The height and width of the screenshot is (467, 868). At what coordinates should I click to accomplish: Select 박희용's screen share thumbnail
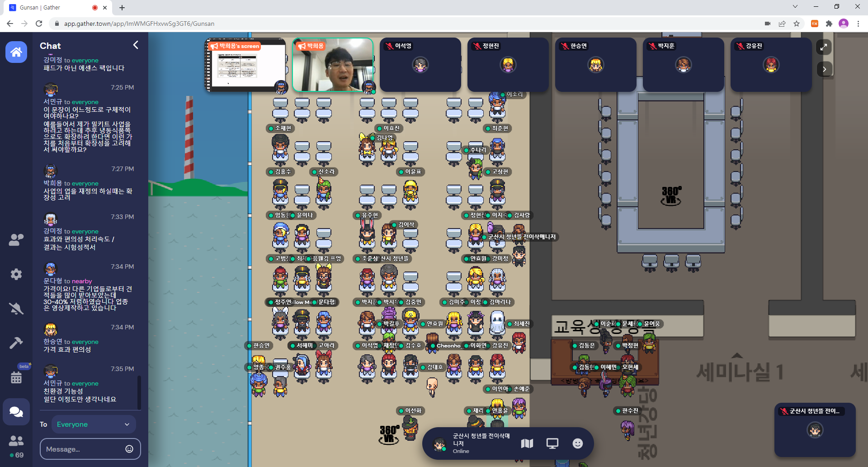point(245,65)
